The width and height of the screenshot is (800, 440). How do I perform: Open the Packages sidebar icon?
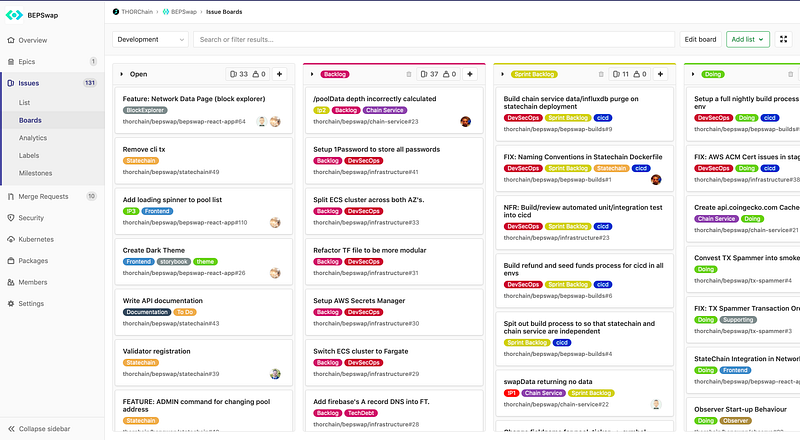coord(11,261)
